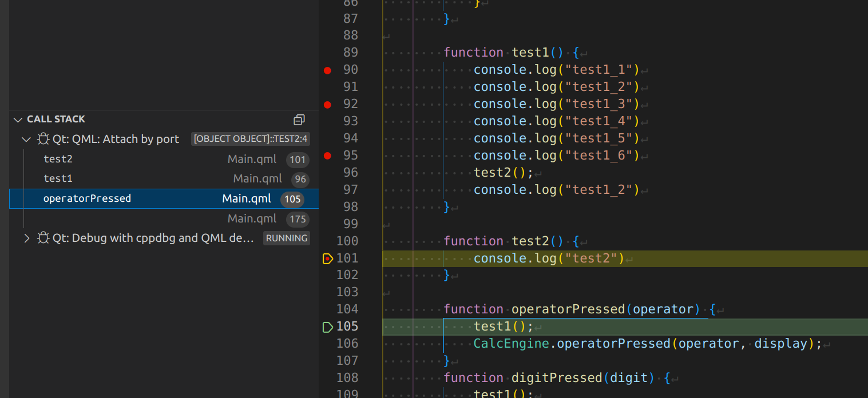
Task: Toggle off the breakpoint on line 90
Action: [327, 70]
